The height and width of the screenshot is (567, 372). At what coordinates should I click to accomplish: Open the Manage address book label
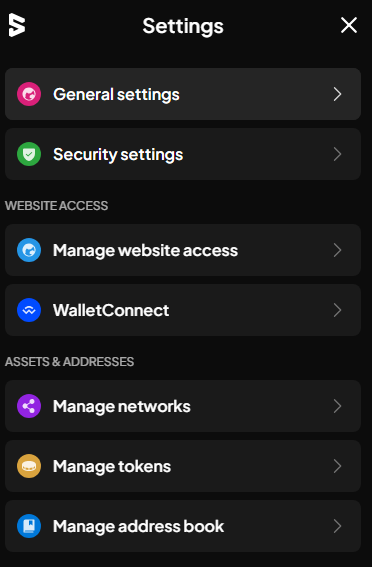[x=138, y=526]
